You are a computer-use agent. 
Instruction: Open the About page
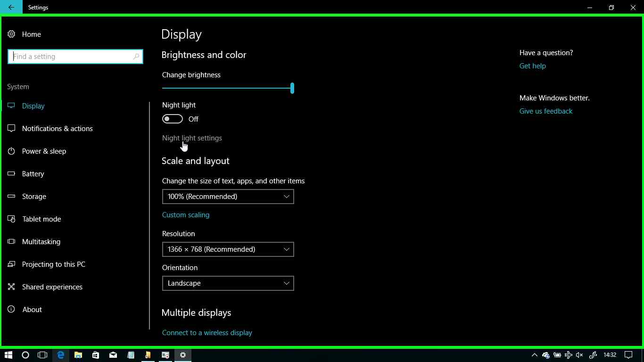point(32,310)
